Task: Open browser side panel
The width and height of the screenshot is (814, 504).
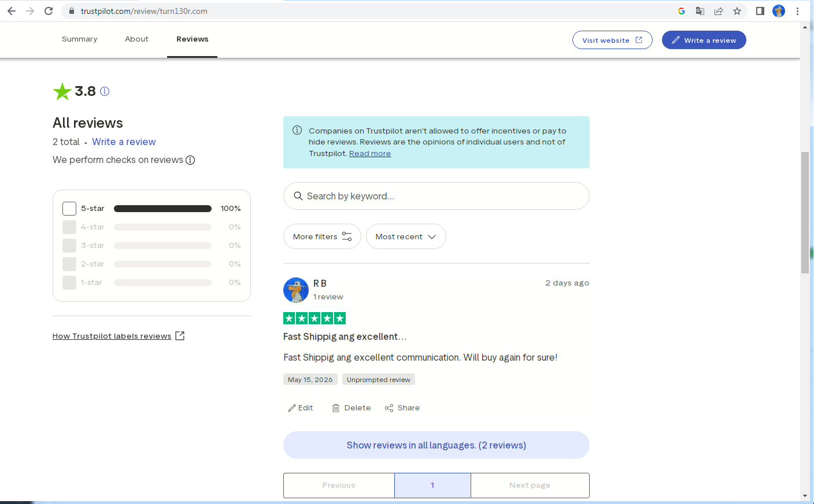Action: [x=760, y=11]
